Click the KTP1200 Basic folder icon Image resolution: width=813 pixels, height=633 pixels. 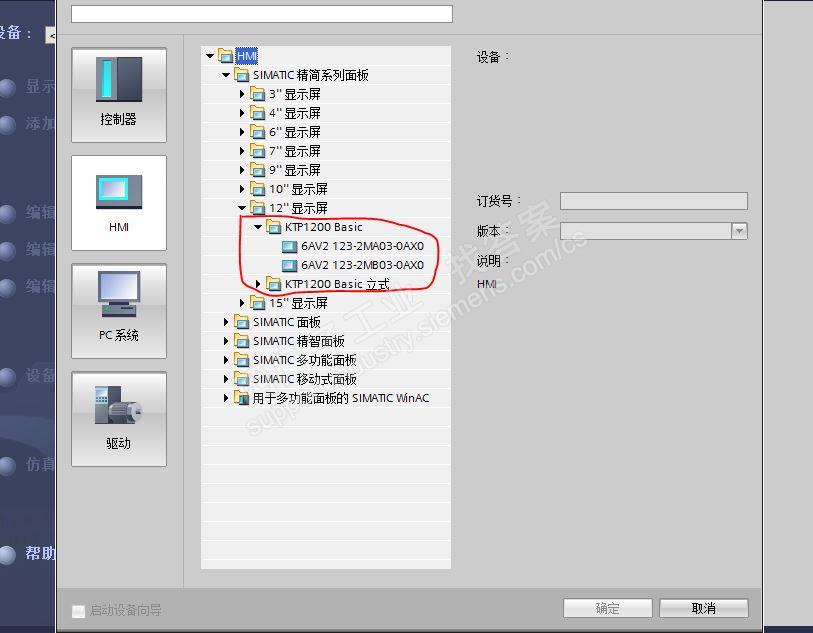(274, 227)
